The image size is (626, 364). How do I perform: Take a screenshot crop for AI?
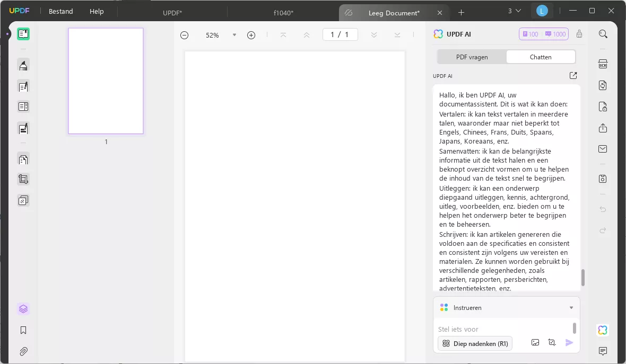click(552, 342)
